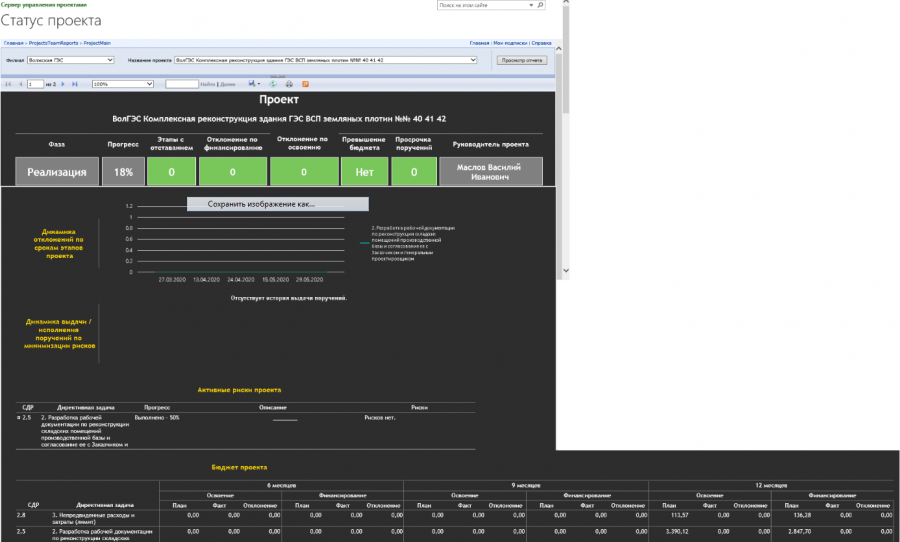Click the Рисков нет. cell

click(x=380, y=417)
